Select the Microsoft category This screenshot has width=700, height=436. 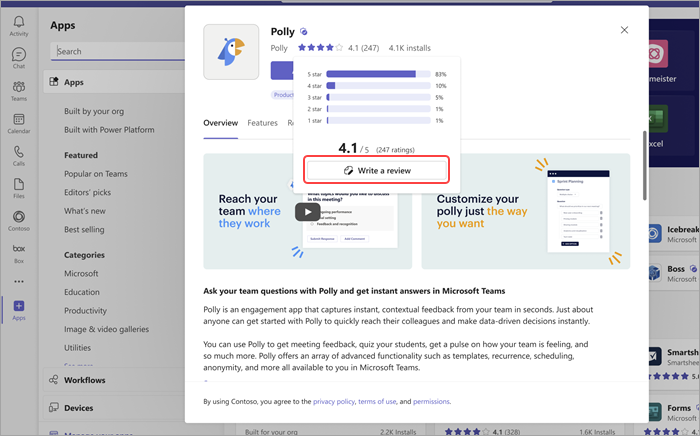tap(81, 273)
